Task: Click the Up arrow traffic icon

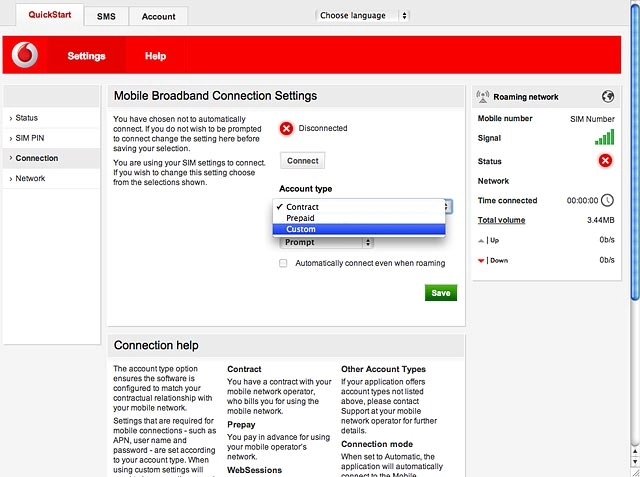Action: pyautogui.click(x=481, y=241)
